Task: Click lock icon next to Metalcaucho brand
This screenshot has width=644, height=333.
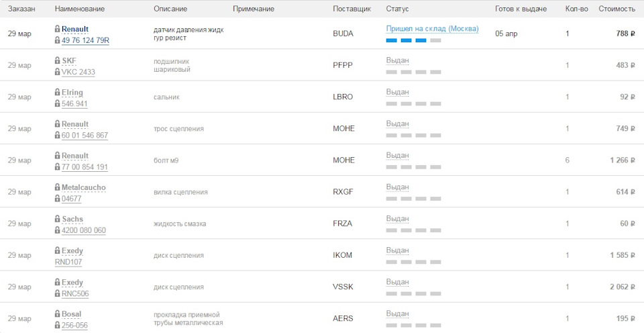Action: coord(58,186)
